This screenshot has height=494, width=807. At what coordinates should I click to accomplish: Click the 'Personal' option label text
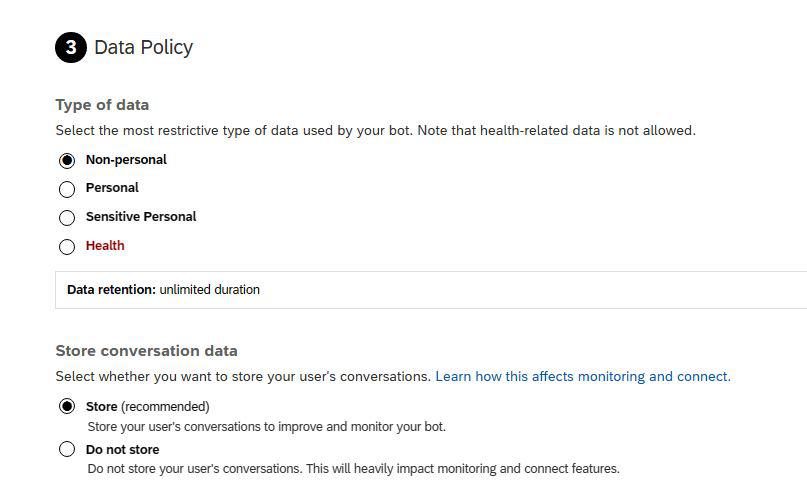click(112, 188)
